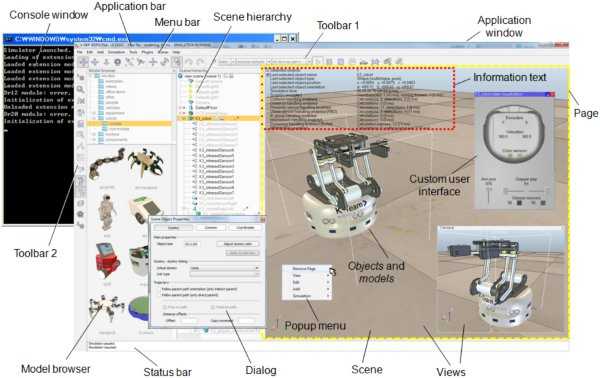600x378 pixels.
Task: Start the simulation with the play icon
Action: 318,61
